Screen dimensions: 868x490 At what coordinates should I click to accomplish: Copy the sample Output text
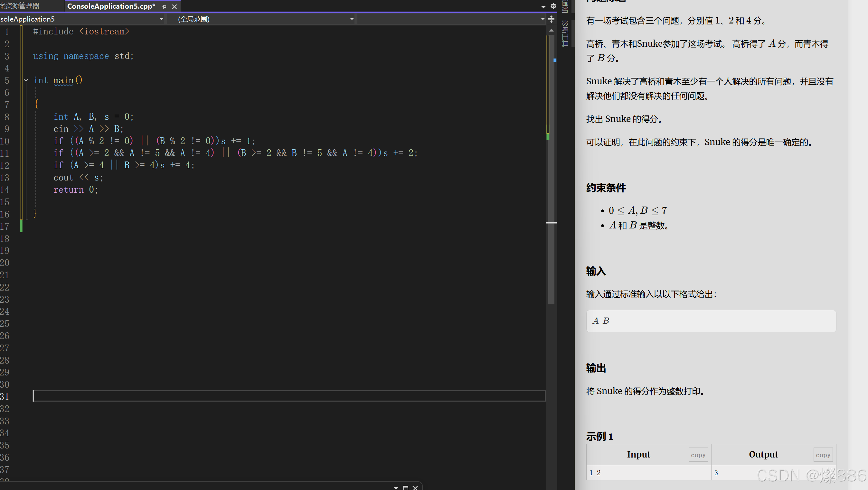(823, 455)
